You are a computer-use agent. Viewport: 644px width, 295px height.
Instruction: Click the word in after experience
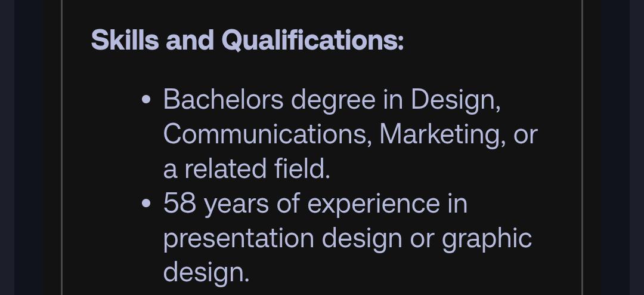tap(457, 204)
